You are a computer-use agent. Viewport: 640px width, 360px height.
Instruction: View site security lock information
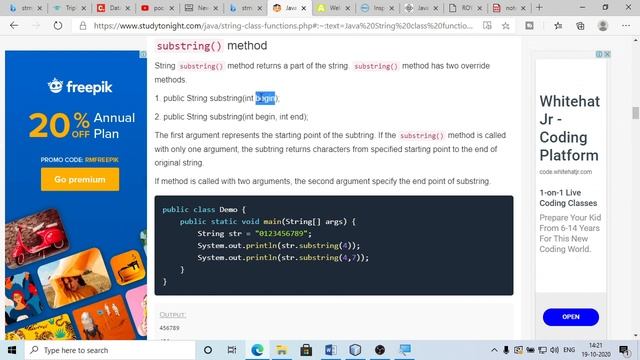(x=83, y=26)
